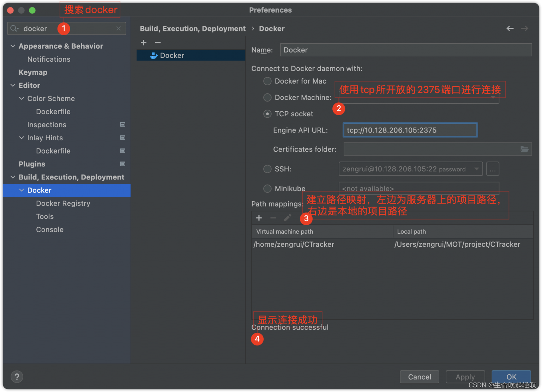Open the SSH configuration dropdown

(x=477, y=169)
